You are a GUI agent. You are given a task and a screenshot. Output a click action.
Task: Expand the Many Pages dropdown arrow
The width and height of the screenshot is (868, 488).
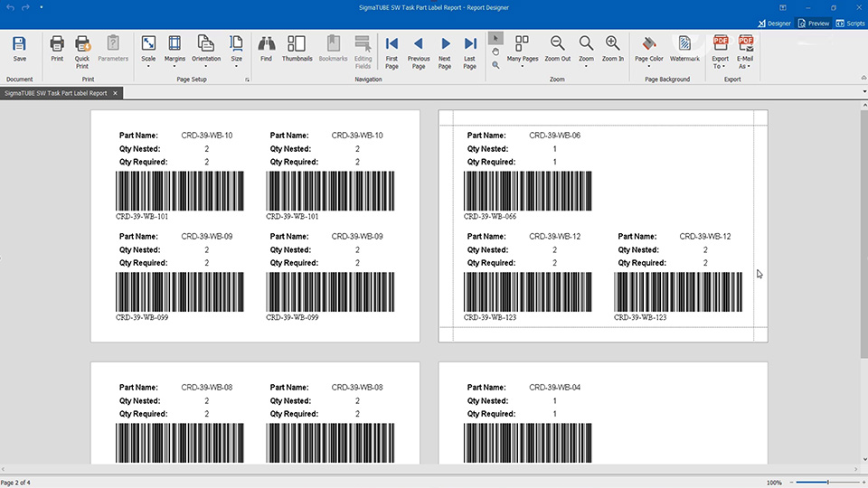point(522,66)
